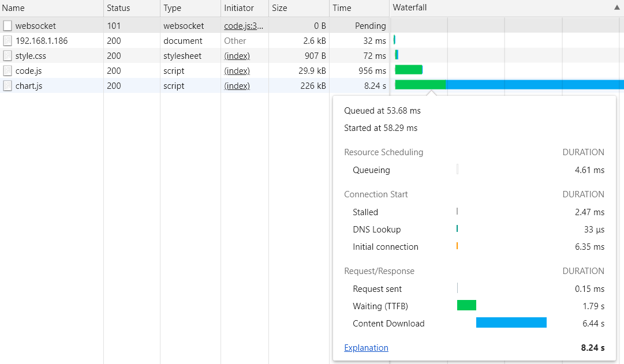Click the code.js file icon

coord(7,71)
